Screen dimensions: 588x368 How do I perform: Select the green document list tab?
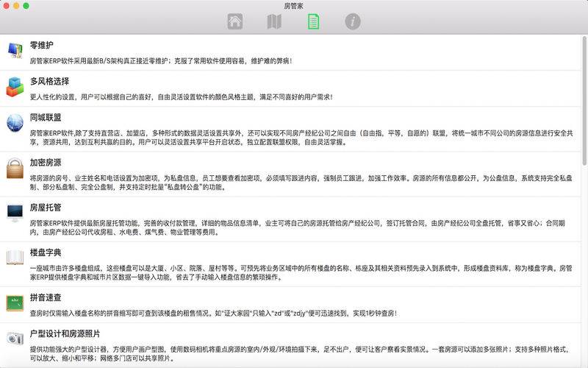[314, 21]
